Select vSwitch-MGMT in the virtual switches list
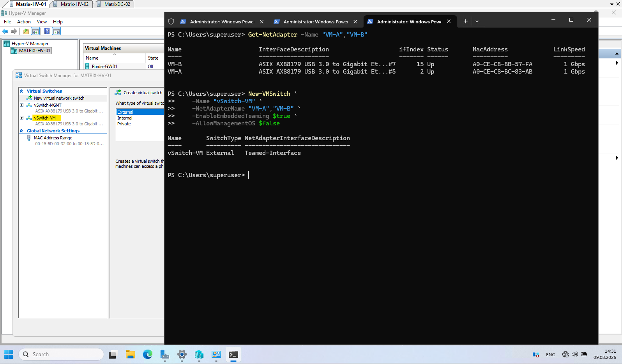Screen dimensions: 622x364 (48, 105)
